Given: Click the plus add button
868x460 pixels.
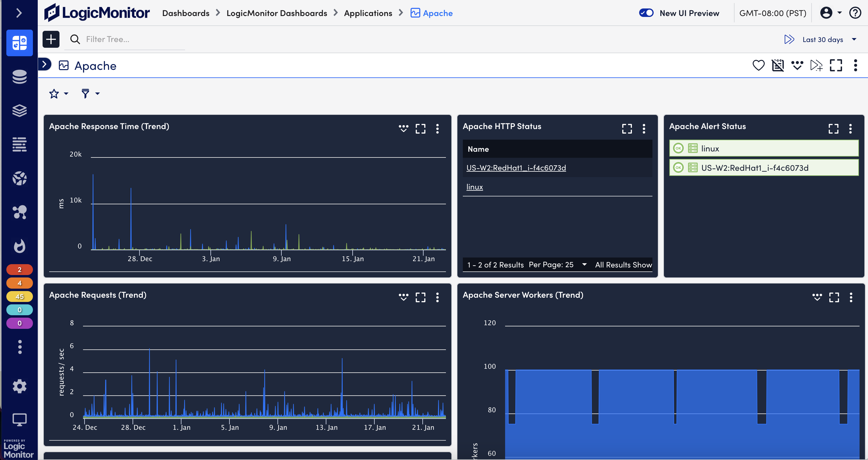Looking at the screenshot, I should point(51,40).
